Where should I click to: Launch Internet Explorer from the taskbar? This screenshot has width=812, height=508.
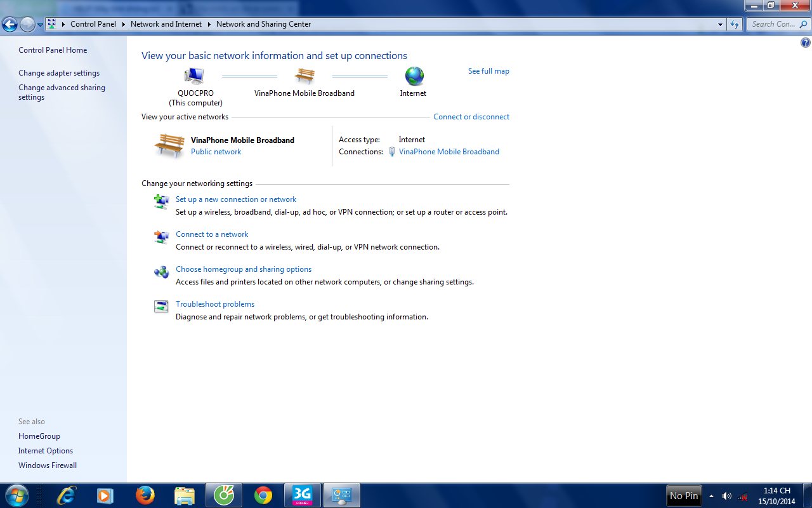(x=66, y=495)
